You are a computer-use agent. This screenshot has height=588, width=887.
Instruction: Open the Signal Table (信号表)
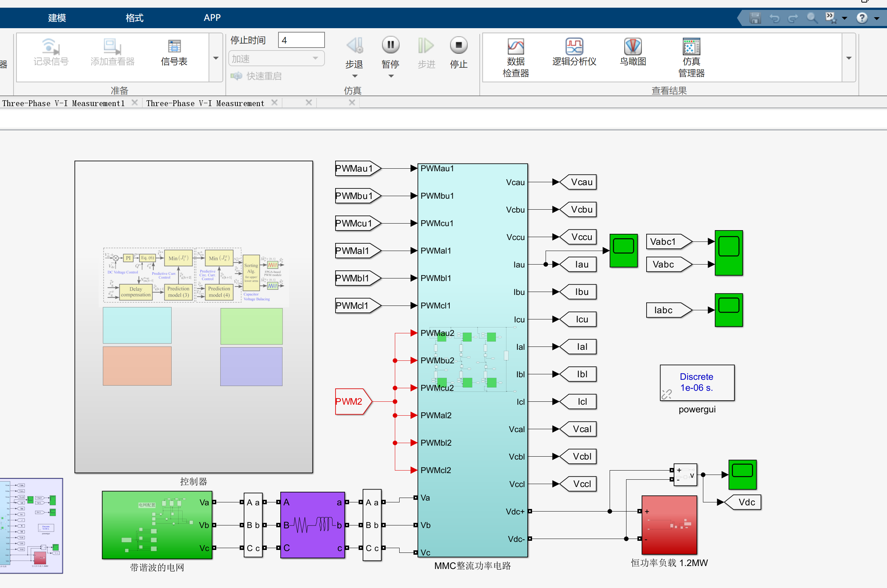pyautogui.click(x=174, y=52)
